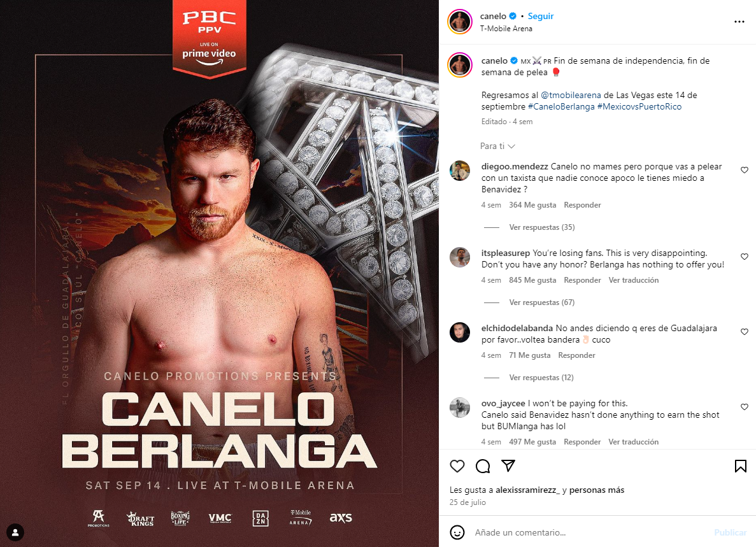Open the Para ti comment sort dropdown
This screenshot has width=756, height=547.
[497, 146]
